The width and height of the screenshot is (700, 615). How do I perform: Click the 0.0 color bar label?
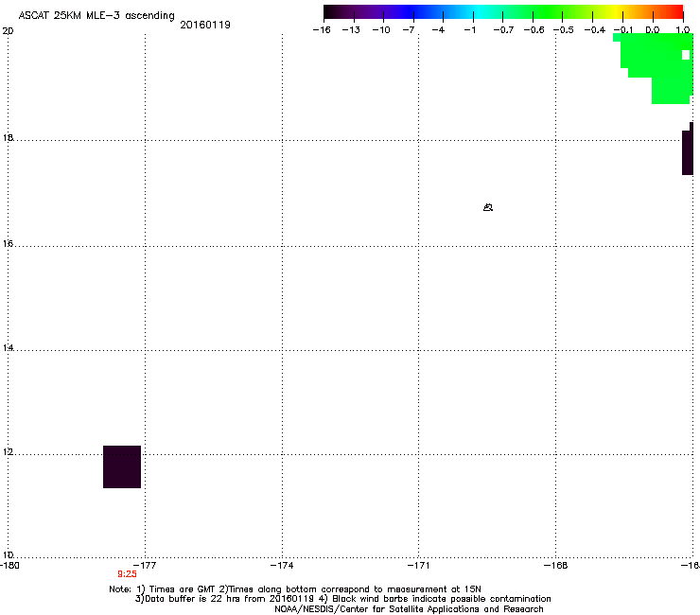pos(653,30)
